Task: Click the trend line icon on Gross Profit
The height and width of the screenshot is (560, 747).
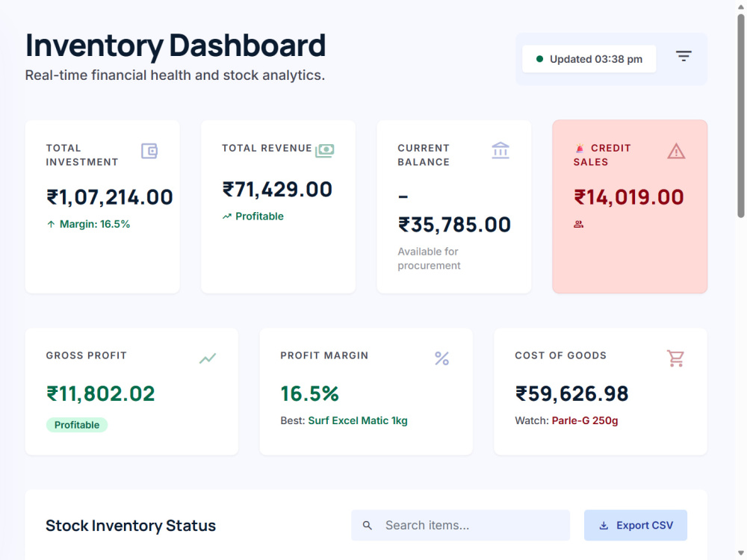Action: click(x=208, y=358)
